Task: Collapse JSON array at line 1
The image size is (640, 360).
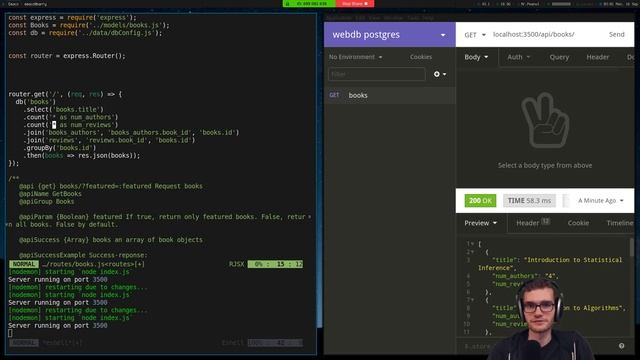Action: click(472, 244)
